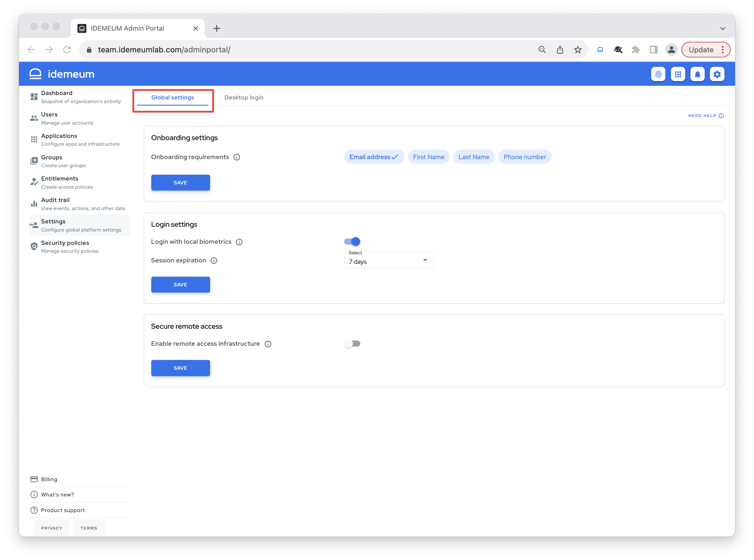The width and height of the screenshot is (754, 560).
Task: Open the apps grid icon in header
Action: tap(678, 74)
